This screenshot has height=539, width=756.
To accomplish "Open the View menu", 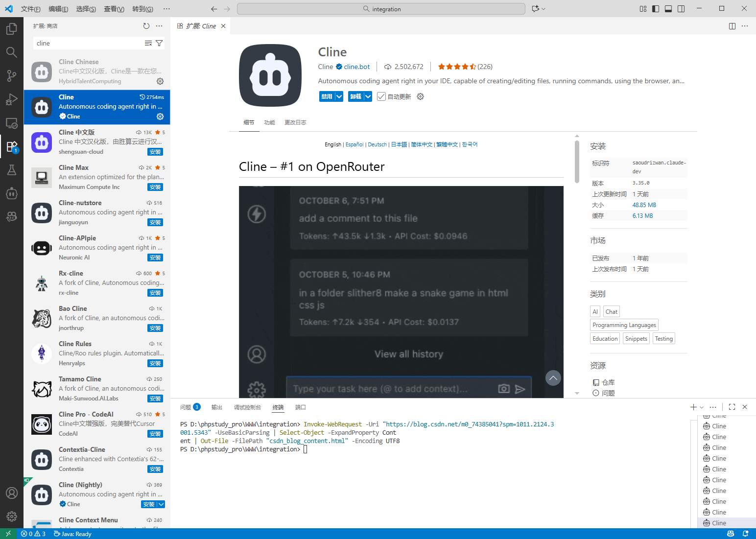I will (x=114, y=9).
